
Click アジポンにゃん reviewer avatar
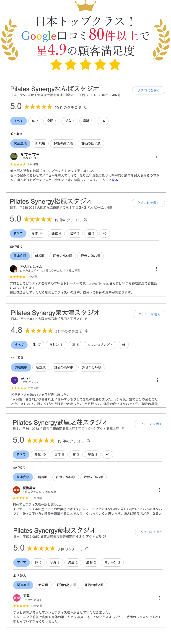(13, 269)
